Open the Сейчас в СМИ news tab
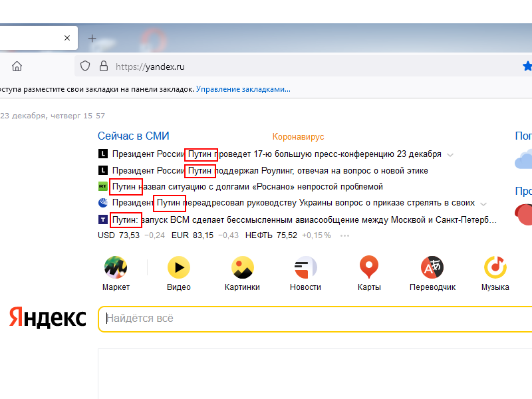Screen dimensions: 532x399 point(134,136)
